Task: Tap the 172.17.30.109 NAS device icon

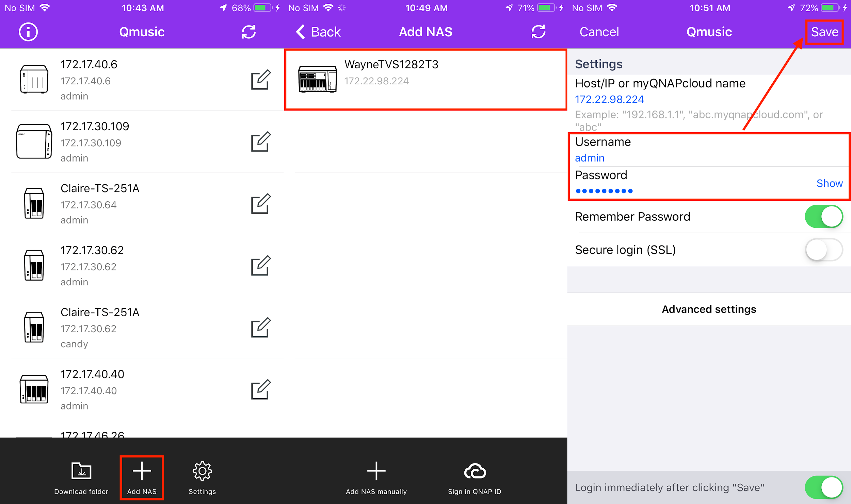Action: click(34, 141)
